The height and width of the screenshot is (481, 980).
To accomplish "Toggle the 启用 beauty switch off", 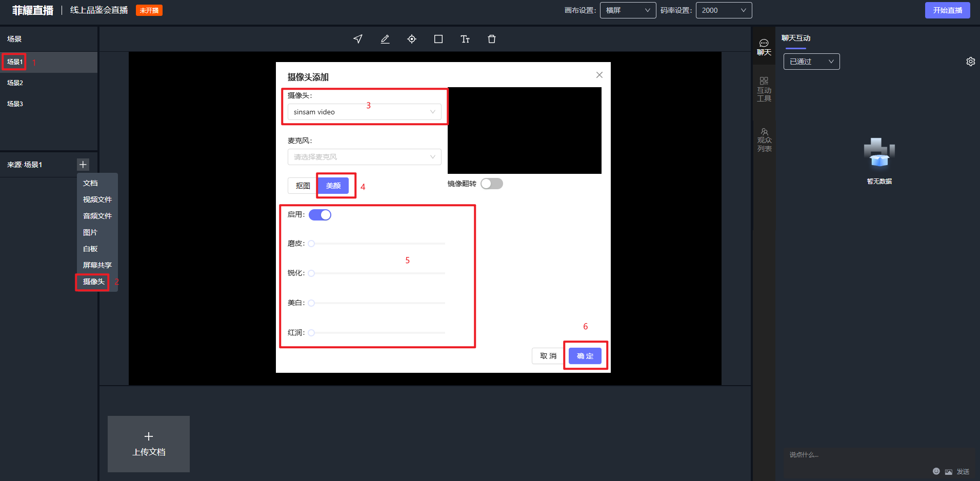I will click(x=320, y=215).
